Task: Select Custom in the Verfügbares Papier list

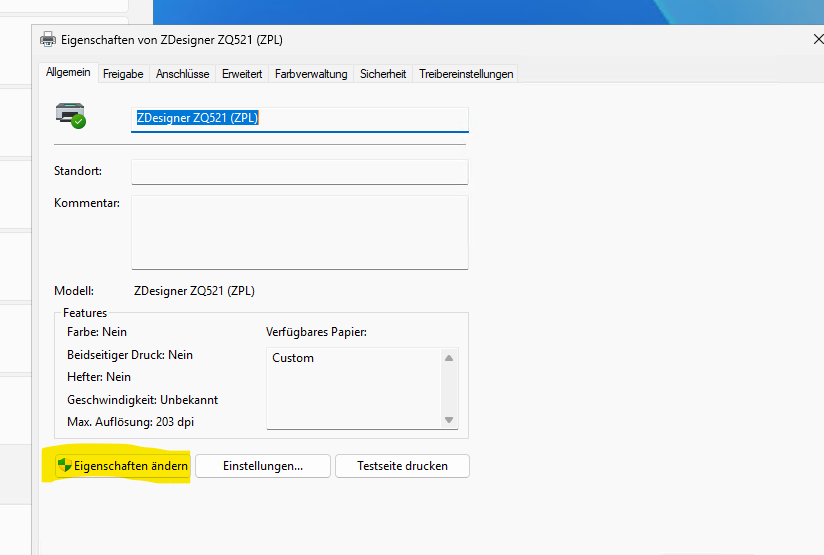Action: [293, 358]
